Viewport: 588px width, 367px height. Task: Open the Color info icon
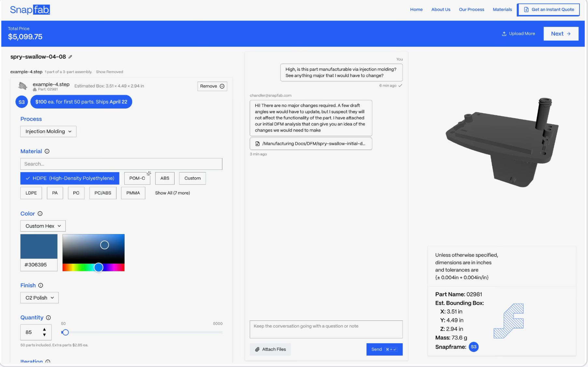40,214
